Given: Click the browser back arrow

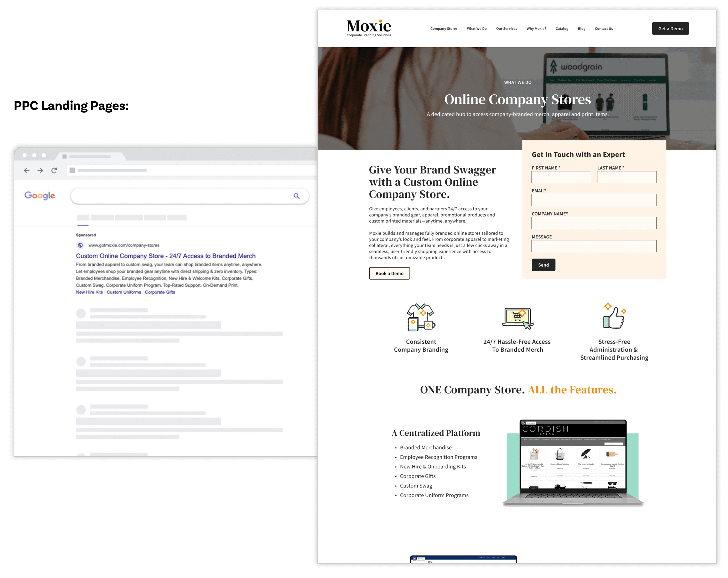Looking at the screenshot, I should (27, 170).
